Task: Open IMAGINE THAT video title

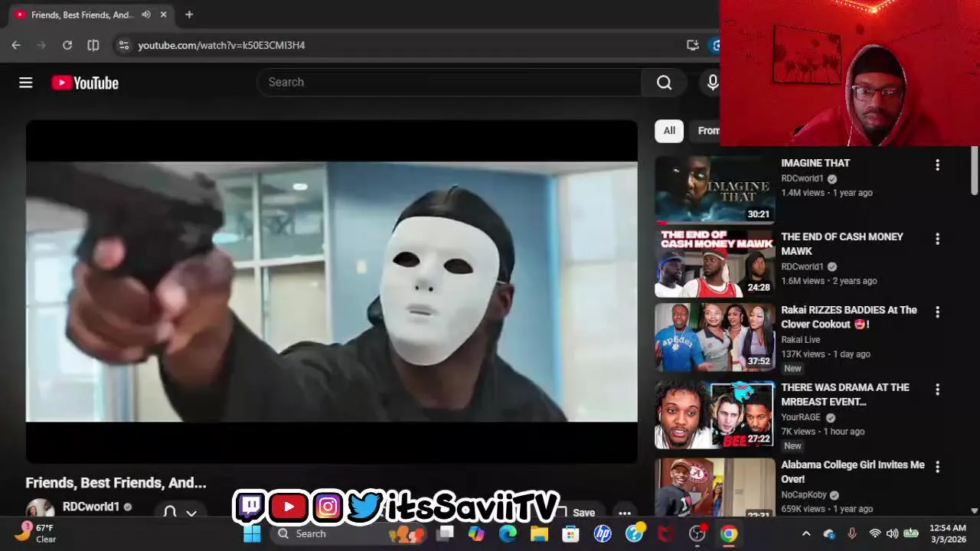Action: click(x=815, y=163)
